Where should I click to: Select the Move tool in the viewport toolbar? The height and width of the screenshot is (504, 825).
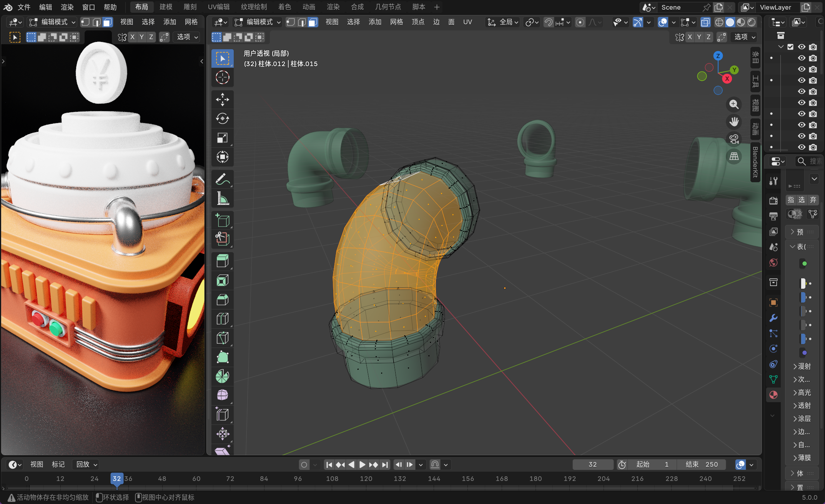point(222,99)
